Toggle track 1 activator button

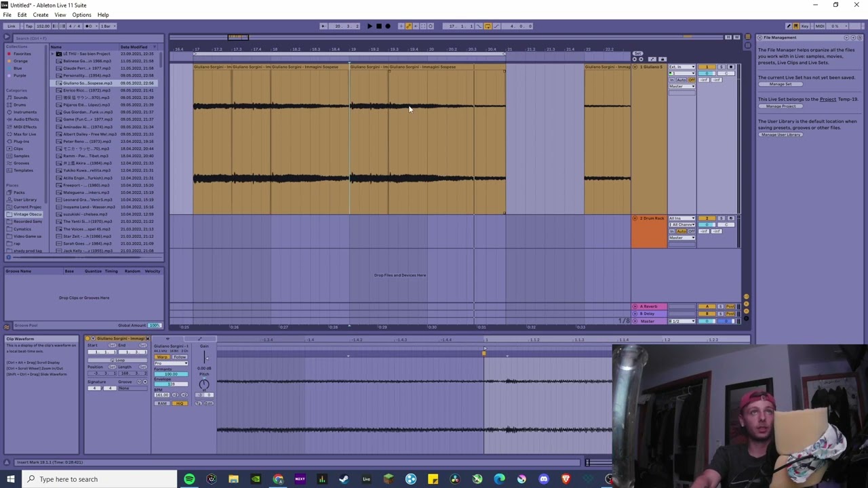(707, 67)
